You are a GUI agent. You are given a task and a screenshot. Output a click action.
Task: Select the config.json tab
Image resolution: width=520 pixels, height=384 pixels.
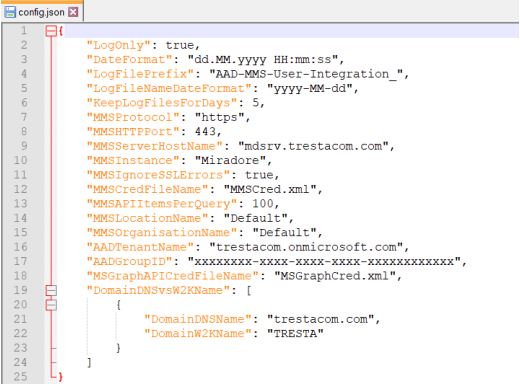coord(42,12)
